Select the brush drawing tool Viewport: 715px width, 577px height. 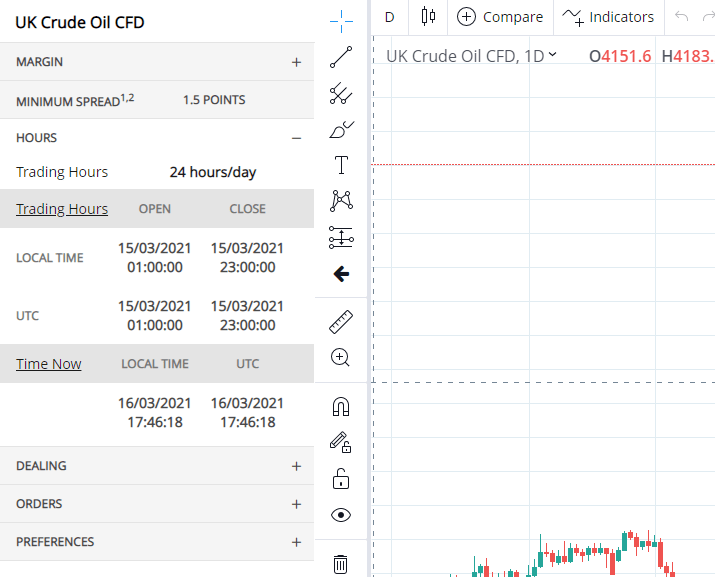(x=341, y=130)
